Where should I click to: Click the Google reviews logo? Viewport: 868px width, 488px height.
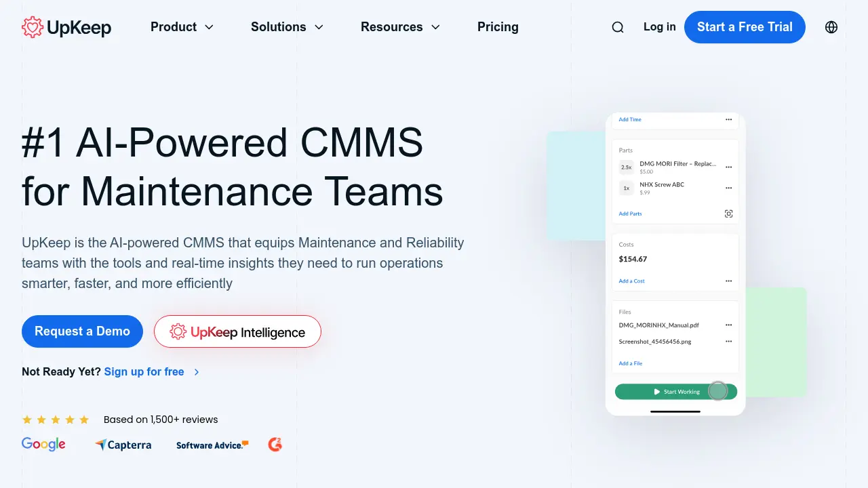(x=43, y=444)
